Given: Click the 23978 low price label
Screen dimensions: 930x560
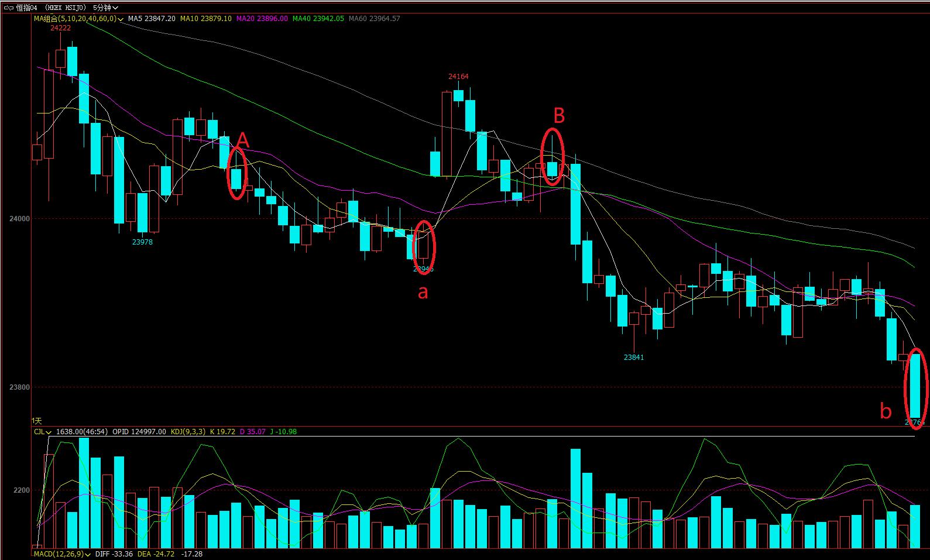Looking at the screenshot, I should pos(142,242).
